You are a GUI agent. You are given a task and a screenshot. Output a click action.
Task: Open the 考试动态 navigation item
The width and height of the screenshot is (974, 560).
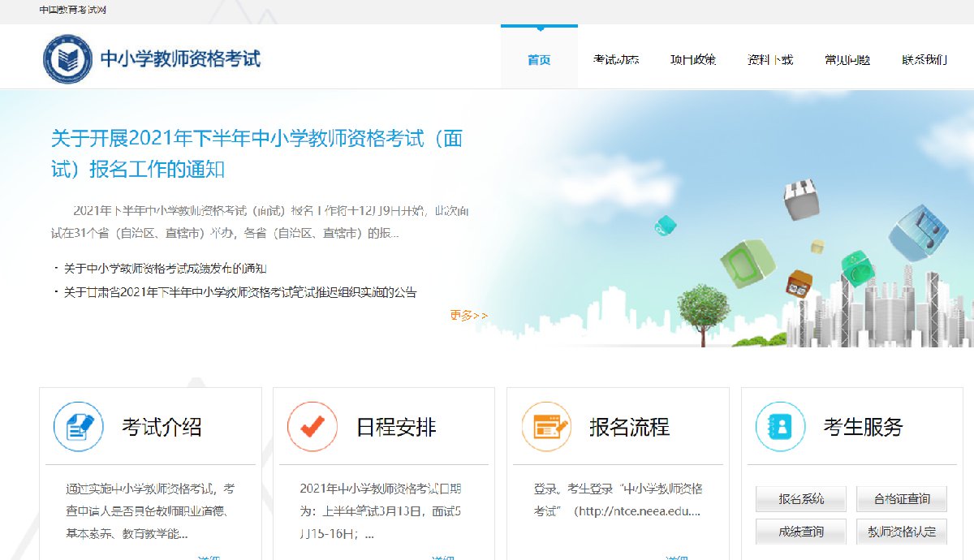[x=616, y=59]
